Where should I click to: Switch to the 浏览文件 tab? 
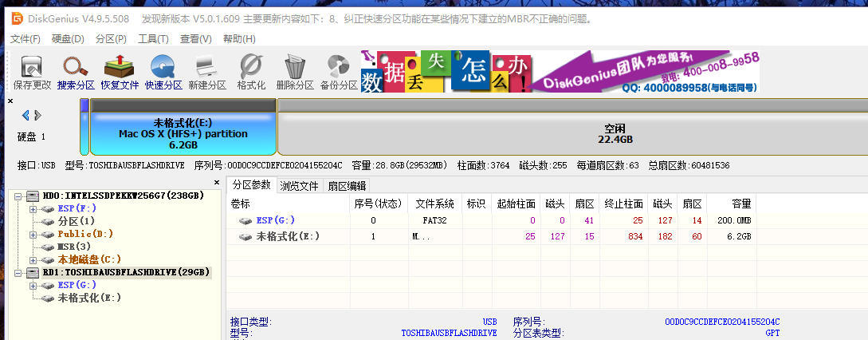pos(299,186)
